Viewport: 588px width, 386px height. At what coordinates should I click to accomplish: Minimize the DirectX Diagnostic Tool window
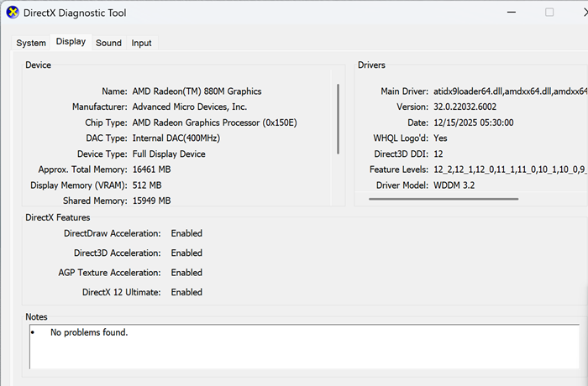coord(511,13)
